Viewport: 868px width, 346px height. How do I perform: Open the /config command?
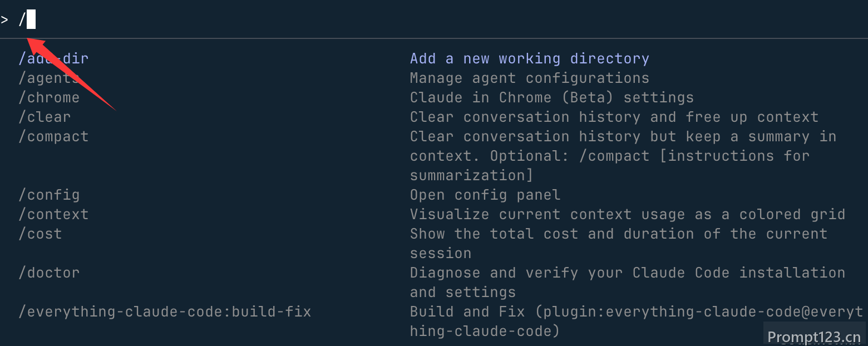[x=49, y=195]
